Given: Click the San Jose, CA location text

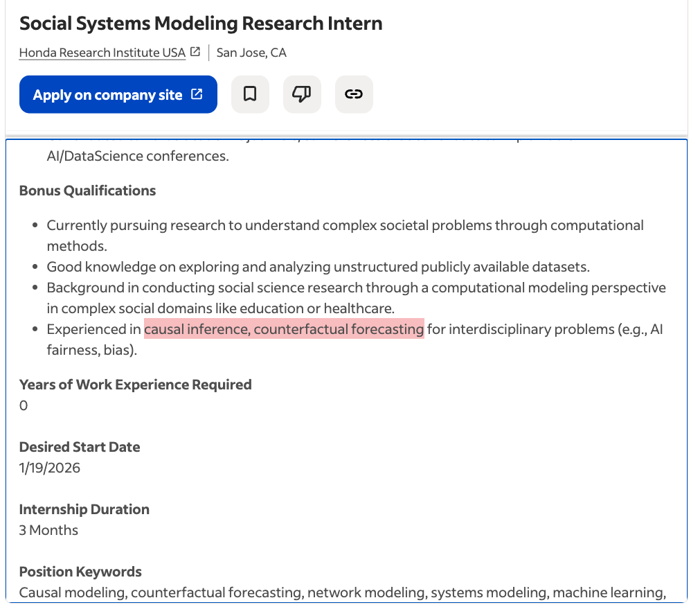Looking at the screenshot, I should point(251,53).
